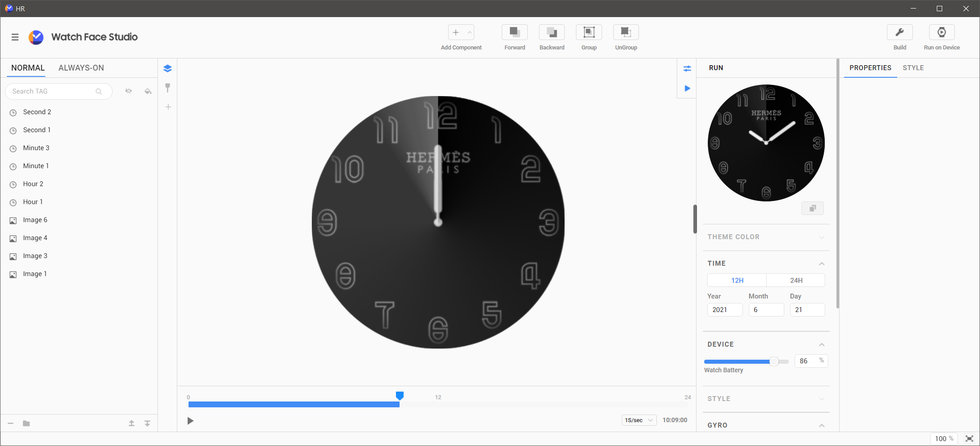Collapse the TIME section
980x446 pixels.
[x=822, y=263]
